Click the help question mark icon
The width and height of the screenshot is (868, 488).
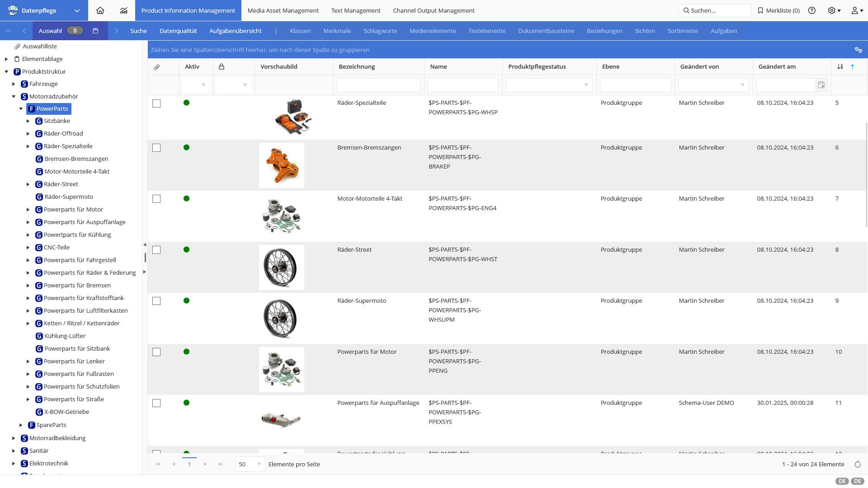tap(812, 10)
